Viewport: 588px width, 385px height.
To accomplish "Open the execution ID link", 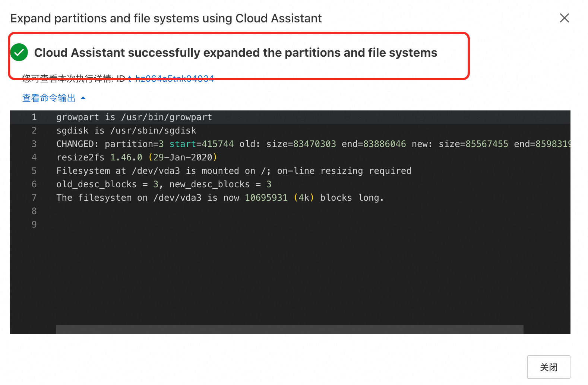I will [x=171, y=79].
